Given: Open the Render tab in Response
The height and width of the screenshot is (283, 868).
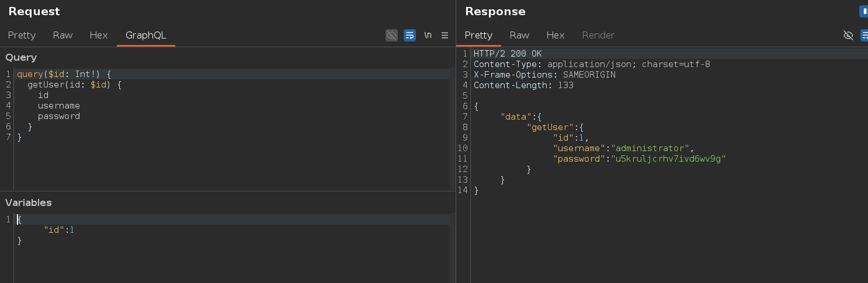Looking at the screenshot, I should pos(598,36).
